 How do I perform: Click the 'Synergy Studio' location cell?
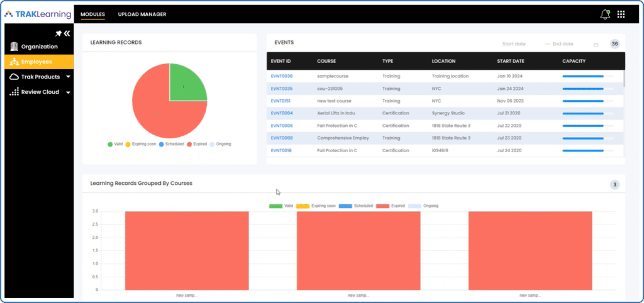(448, 113)
